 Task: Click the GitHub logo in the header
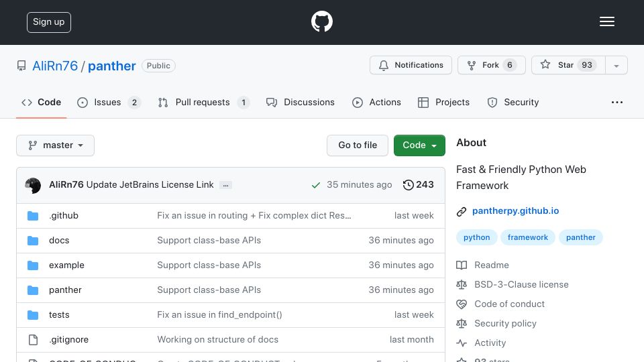coord(321,21)
